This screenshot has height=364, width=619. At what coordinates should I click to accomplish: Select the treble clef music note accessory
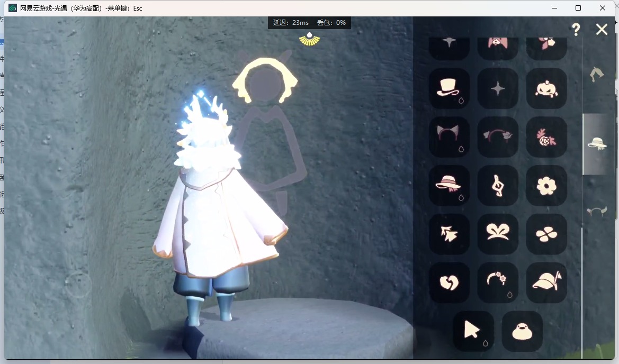point(497,185)
